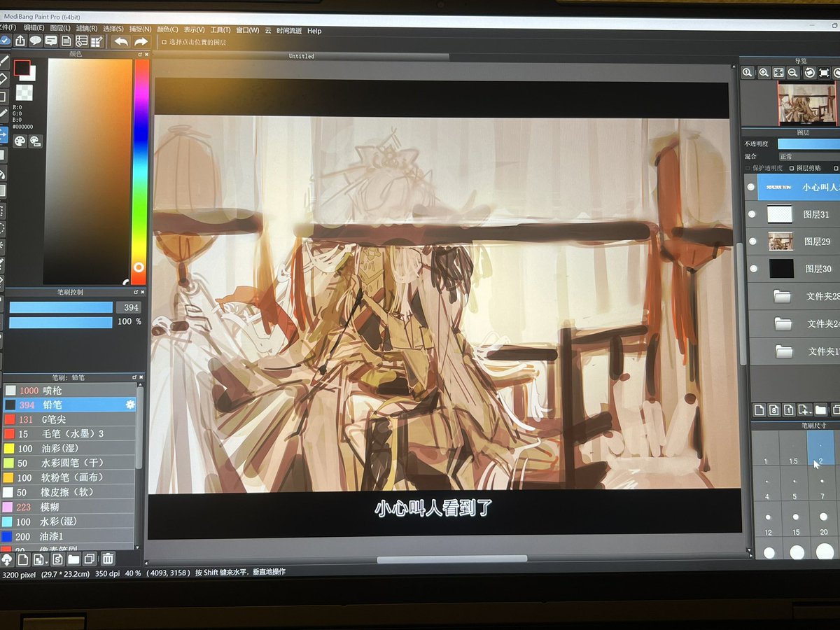Click the Undo arrow

coord(121,41)
